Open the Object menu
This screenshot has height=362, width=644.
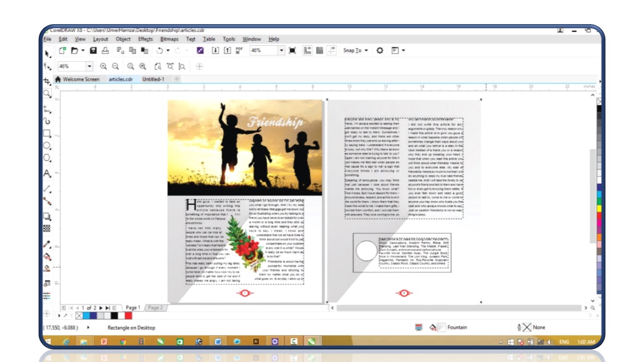(x=123, y=39)
